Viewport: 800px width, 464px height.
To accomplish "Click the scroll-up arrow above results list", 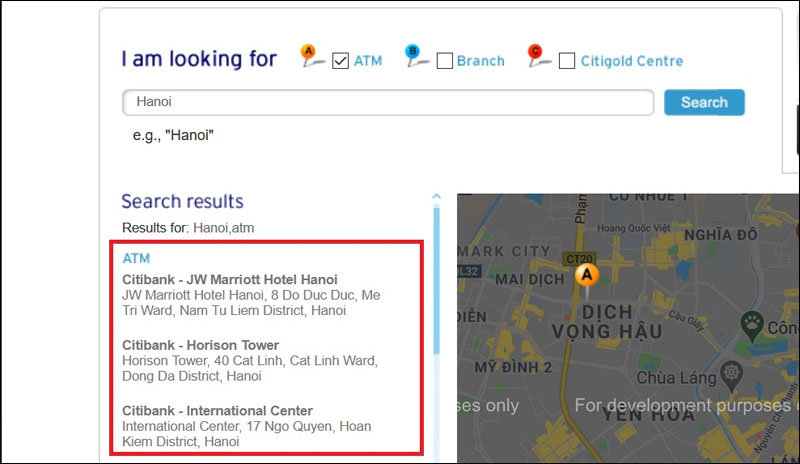I will [x=436, y=197].
